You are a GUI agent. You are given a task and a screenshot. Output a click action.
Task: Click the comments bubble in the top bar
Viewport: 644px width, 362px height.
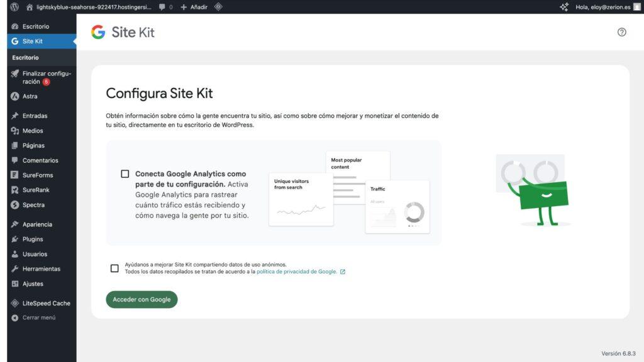pyautogui.click(x=163, y=7)
